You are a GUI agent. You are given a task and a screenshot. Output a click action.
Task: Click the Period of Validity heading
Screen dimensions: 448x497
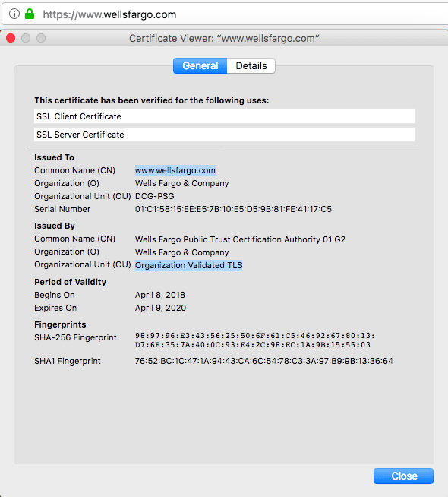click(x=71, y=282)
